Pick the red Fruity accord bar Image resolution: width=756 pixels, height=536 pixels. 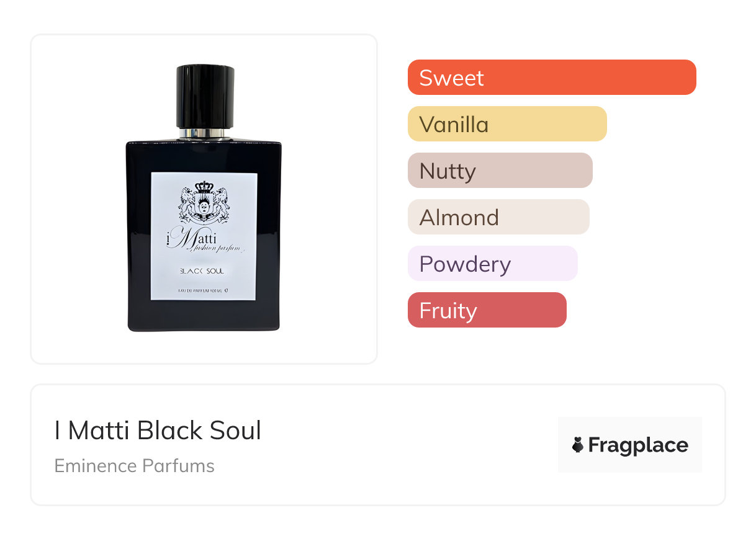pos(487,310)
